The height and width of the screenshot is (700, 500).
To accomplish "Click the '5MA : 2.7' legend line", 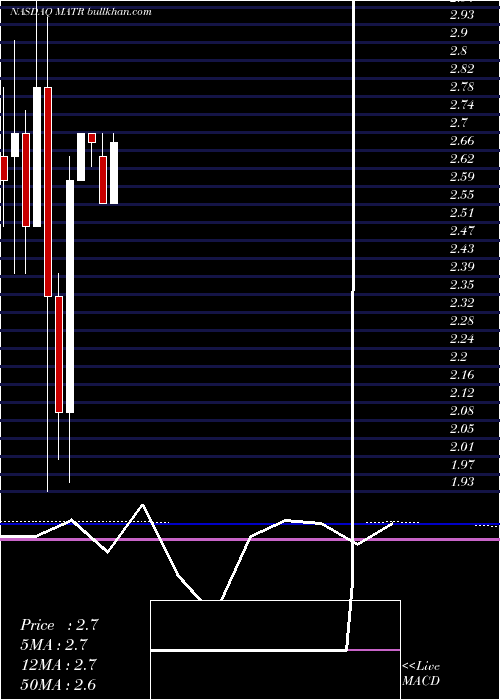I will (x=54, y=645).
